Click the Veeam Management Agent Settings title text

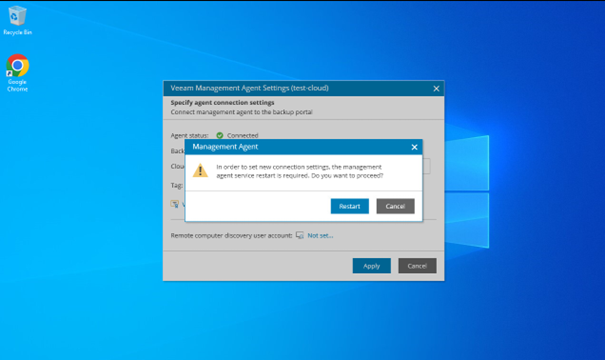click(249, 88)
